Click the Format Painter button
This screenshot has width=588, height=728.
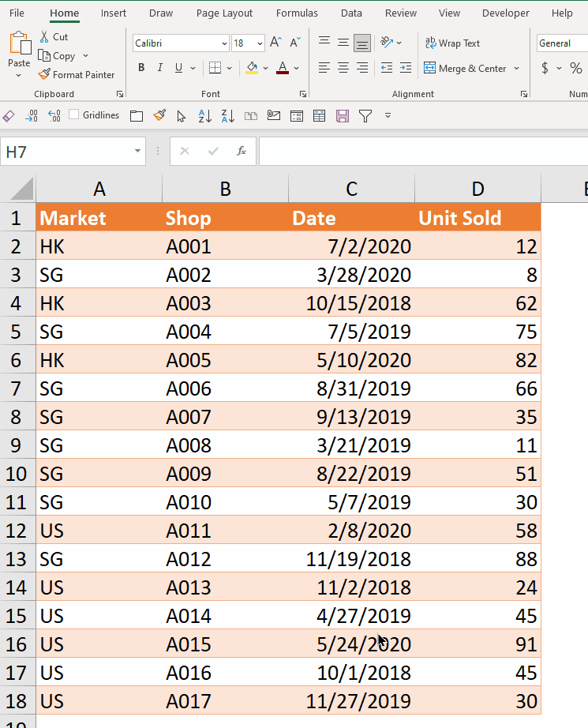[x=77, y=75]
